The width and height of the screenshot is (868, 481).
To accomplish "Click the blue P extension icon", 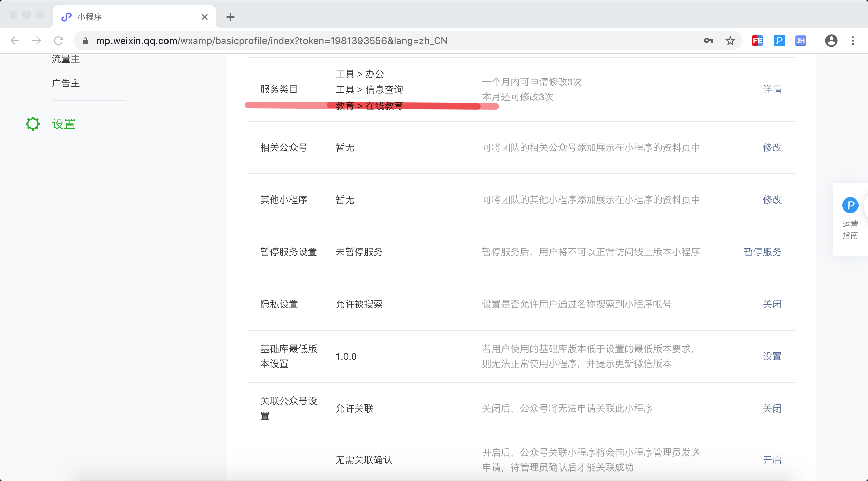I will [779, 41].
